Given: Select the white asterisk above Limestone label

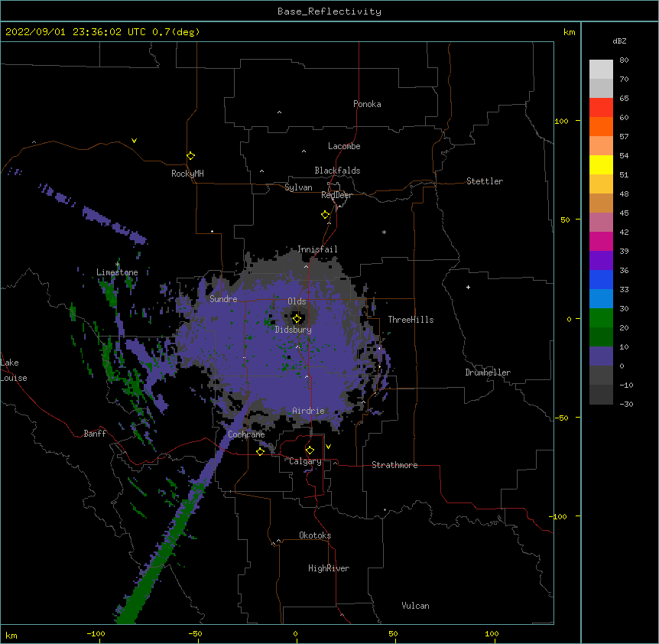Looking at the screenshot, I should [118, 265].
